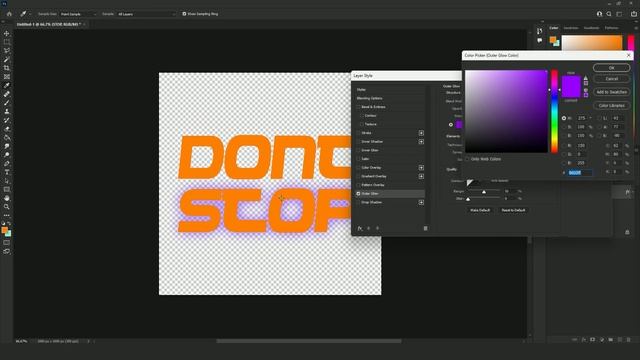Enable the Drop Shadow checkbox
Screen dimensions: 640x360
358,202
